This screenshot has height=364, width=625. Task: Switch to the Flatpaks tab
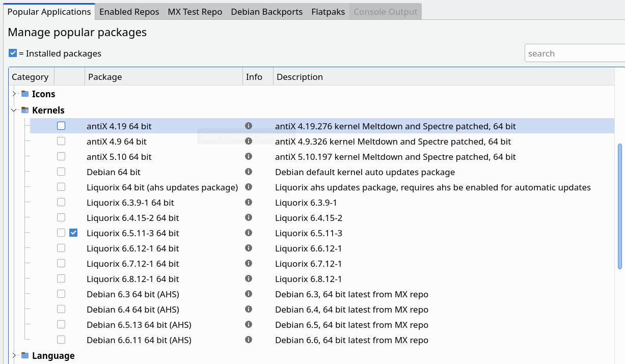[x=328, y=11]
